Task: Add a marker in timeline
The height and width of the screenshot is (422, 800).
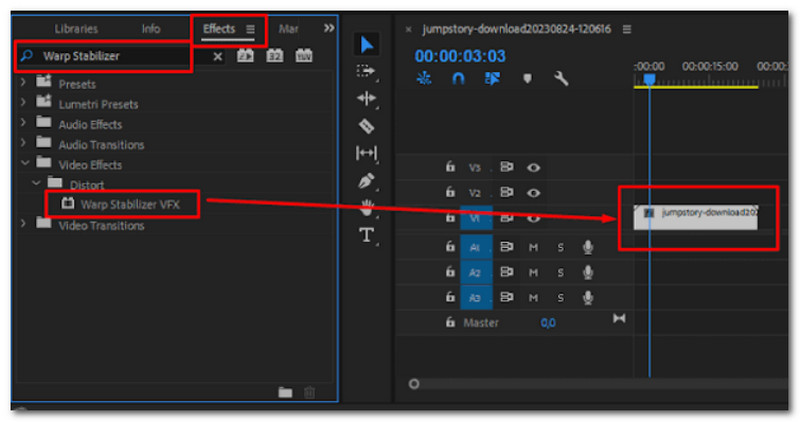Action: [528, 78]
